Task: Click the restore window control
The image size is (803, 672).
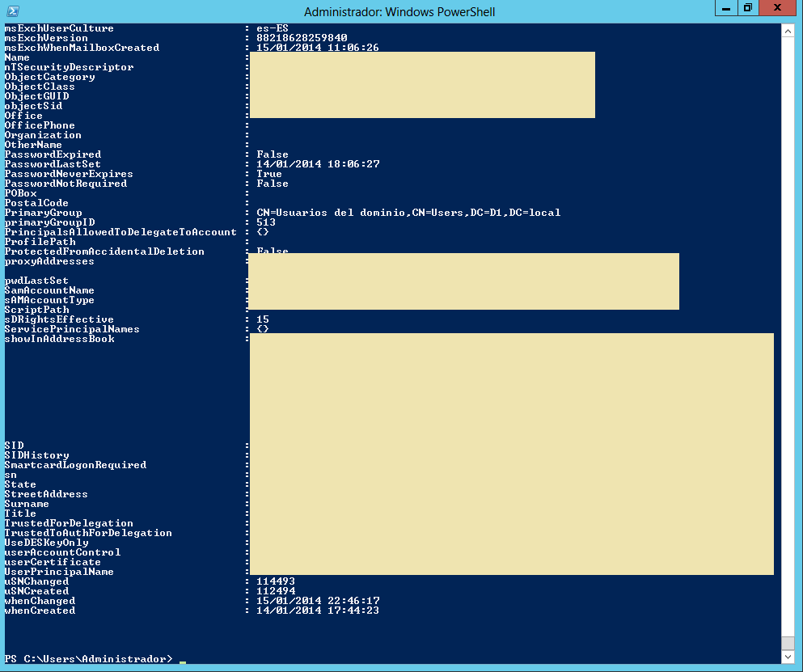Action: pyautogui.click(x=748, y=8)
